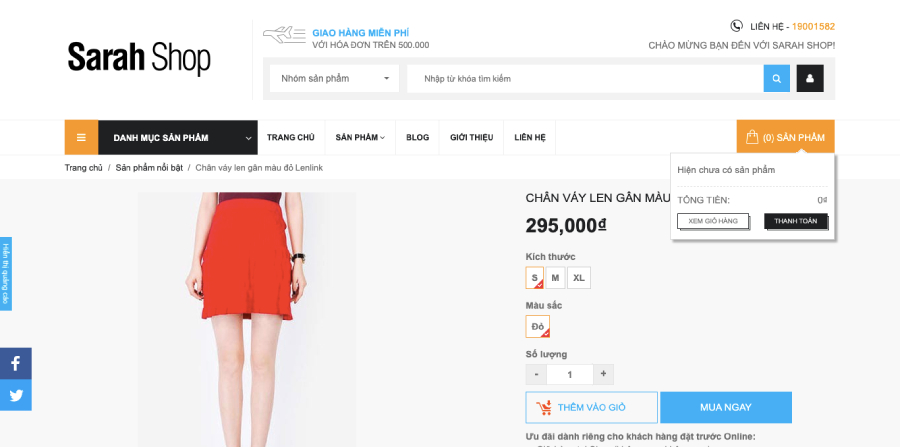Click the (0) Sản phẩm cart button

(785, 137)
